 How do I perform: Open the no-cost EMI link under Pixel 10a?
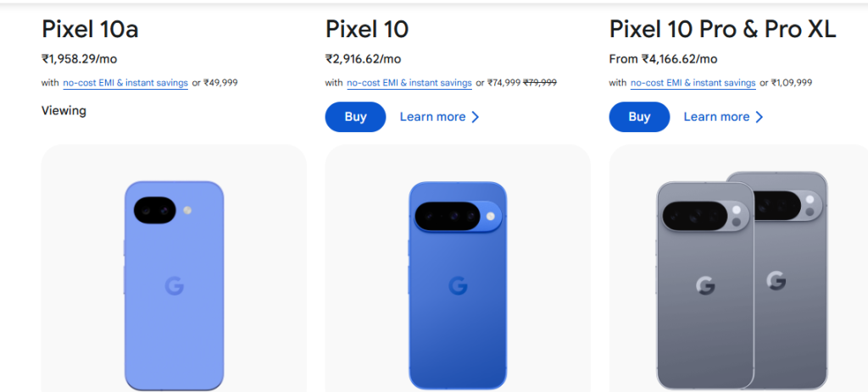click(x=125, y=83)
